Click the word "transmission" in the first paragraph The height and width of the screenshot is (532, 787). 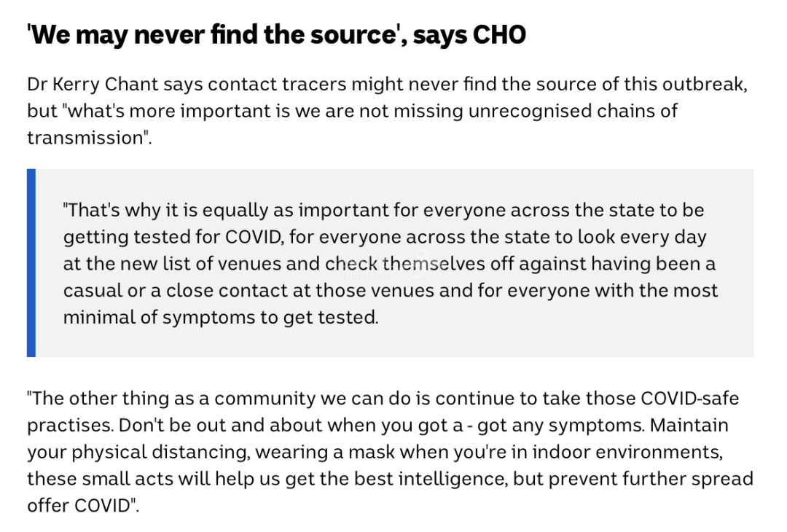coord(87,138)
